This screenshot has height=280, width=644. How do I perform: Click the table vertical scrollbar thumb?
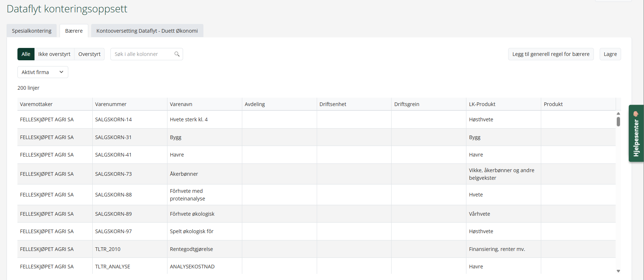[618, 122]
